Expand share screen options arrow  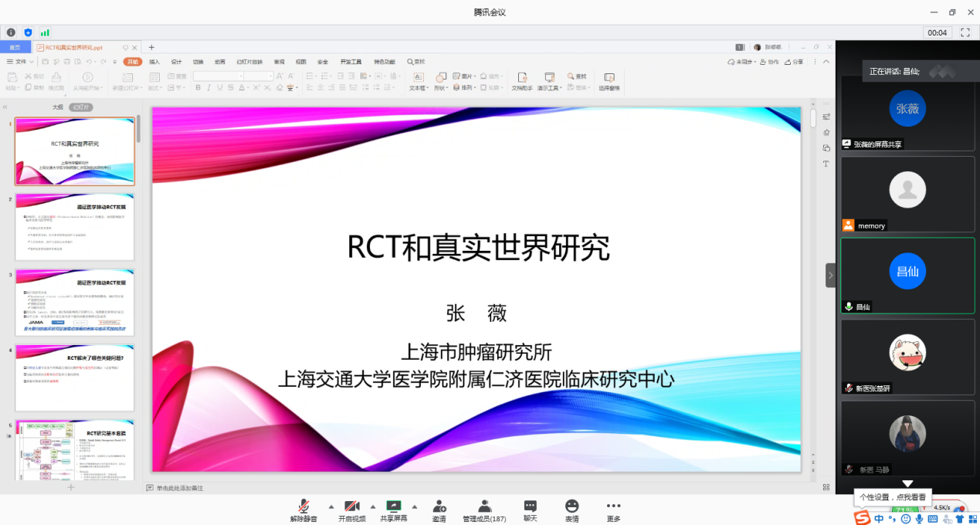pos(415,506)
